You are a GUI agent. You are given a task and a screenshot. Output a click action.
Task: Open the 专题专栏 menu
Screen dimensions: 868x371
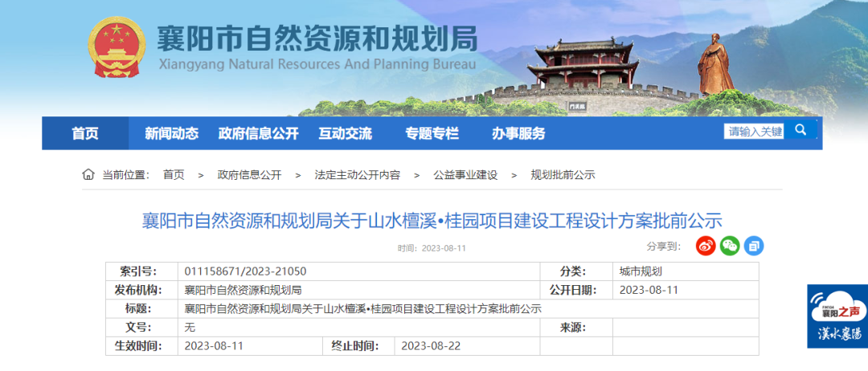tap(432, 133)
